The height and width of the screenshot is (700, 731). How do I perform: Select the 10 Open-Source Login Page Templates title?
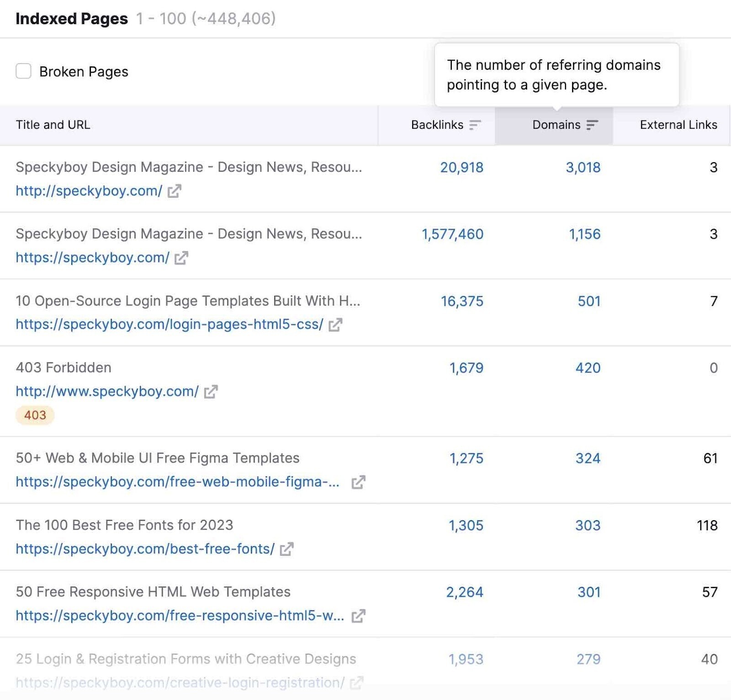[188, 301]
